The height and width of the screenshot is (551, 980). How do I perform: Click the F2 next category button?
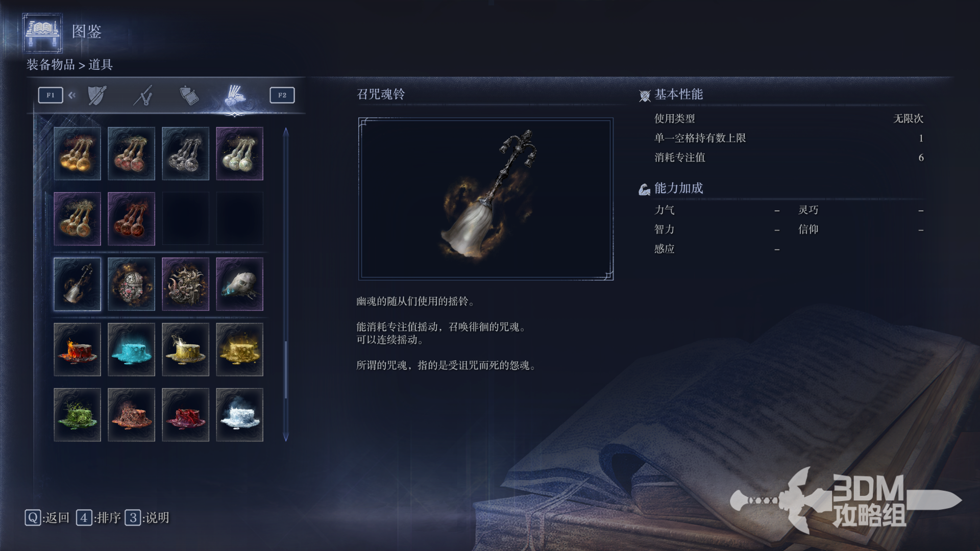[282, 95]
